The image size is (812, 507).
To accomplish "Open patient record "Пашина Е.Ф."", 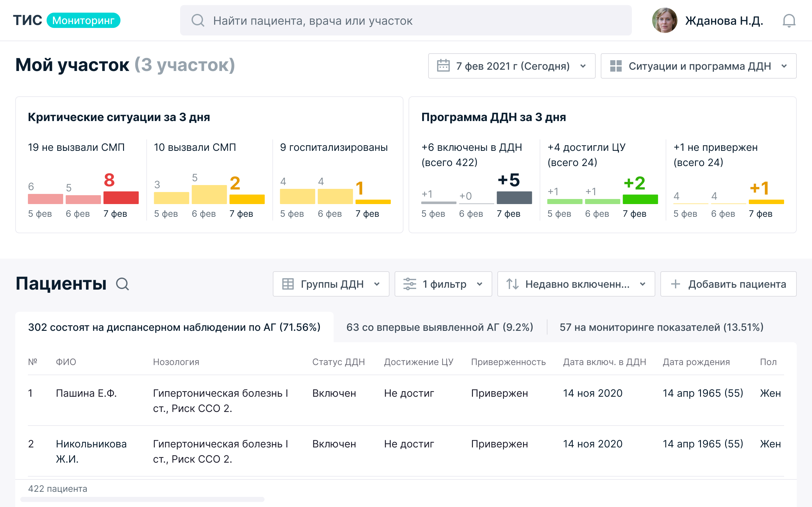I will pyautogui.click(x=87, y=393).
